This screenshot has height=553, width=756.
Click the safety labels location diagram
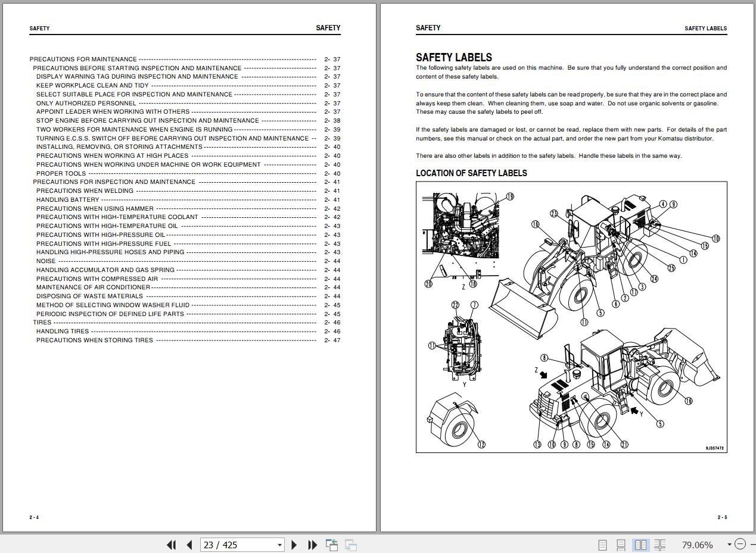(x=571, y=317)
